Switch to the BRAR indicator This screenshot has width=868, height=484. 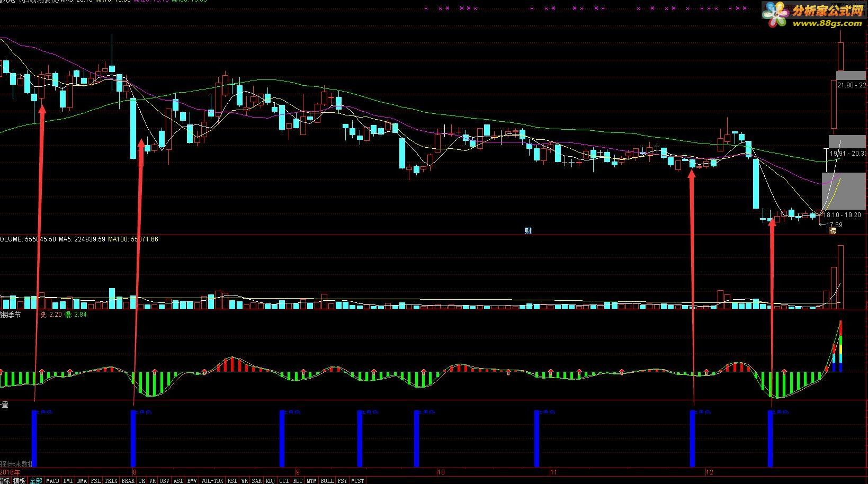(128, 481)
